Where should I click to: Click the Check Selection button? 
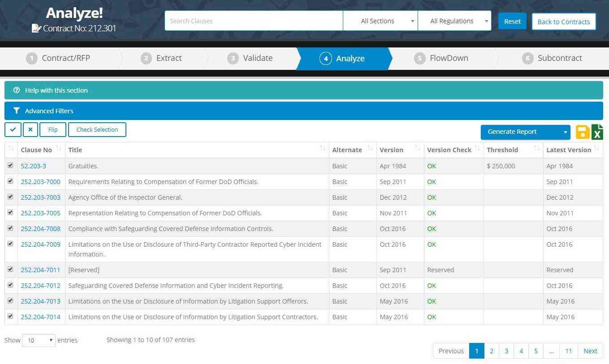[x=97, y=129]
